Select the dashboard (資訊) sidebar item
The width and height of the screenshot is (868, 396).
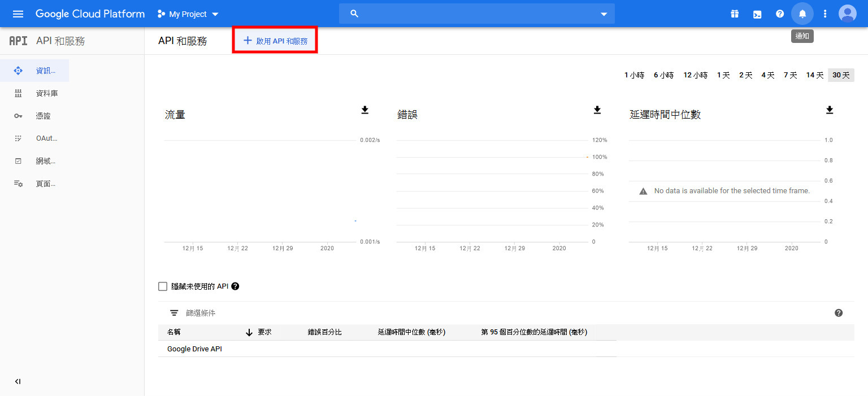[x=34, y=71]
